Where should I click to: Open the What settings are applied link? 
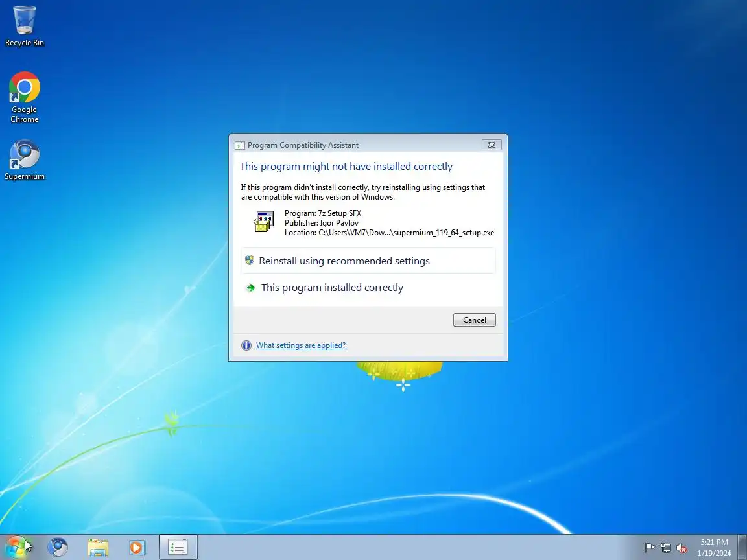pos(301,345)
